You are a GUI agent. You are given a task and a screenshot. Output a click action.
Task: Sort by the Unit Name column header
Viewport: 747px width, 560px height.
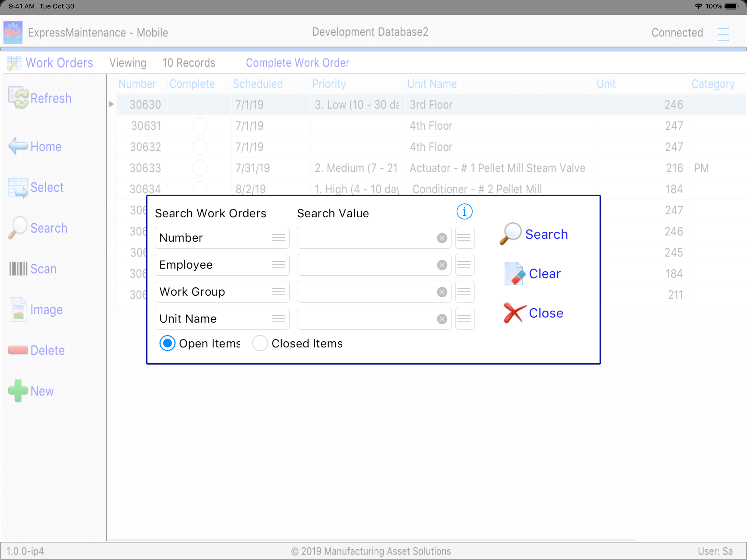432,84
